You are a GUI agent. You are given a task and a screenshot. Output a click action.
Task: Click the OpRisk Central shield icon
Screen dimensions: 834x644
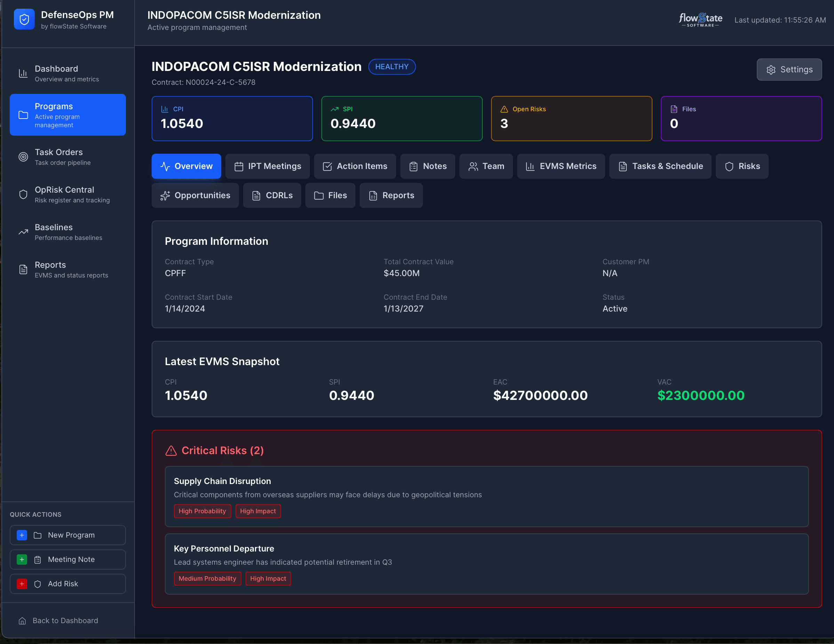23,195
